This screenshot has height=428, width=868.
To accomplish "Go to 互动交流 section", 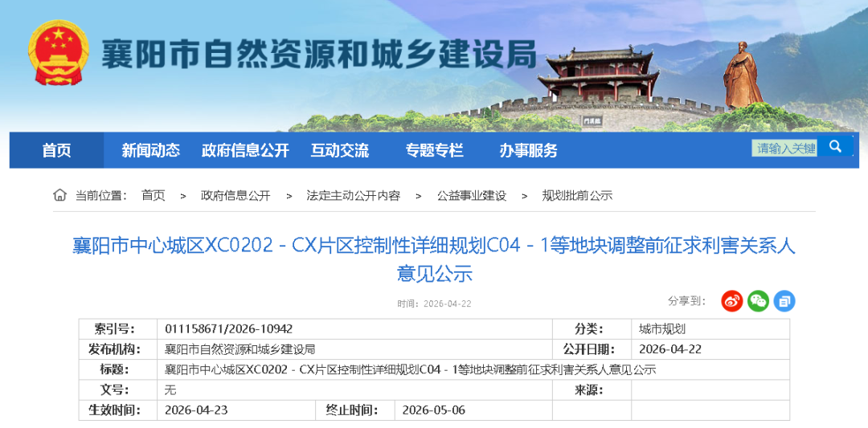I will point(339,150).
